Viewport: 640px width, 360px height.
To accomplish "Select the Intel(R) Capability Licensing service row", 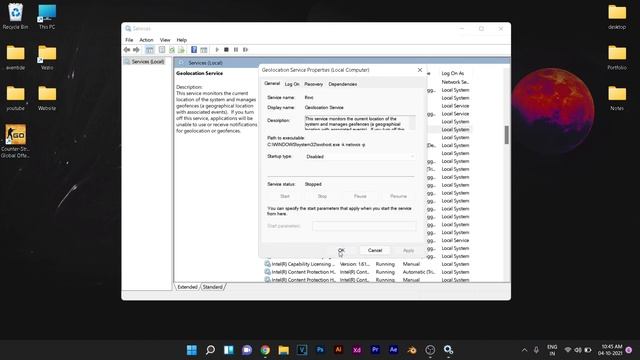I will [x=367, y=264].
